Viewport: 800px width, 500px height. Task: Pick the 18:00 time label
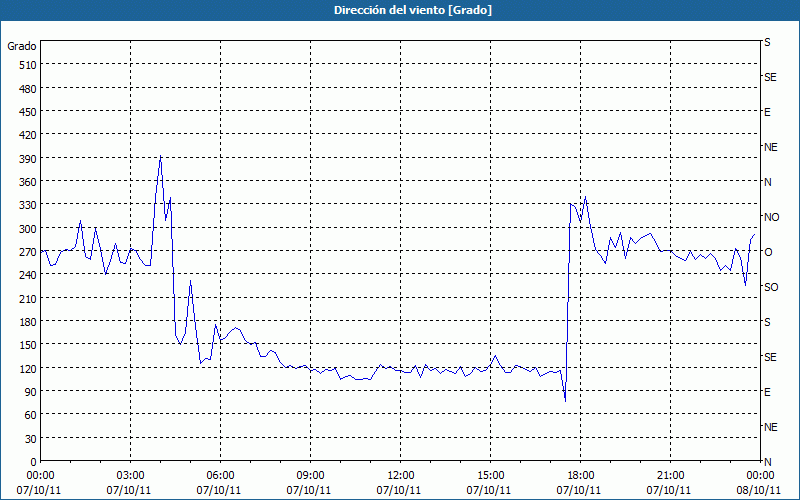coord(581,476)
